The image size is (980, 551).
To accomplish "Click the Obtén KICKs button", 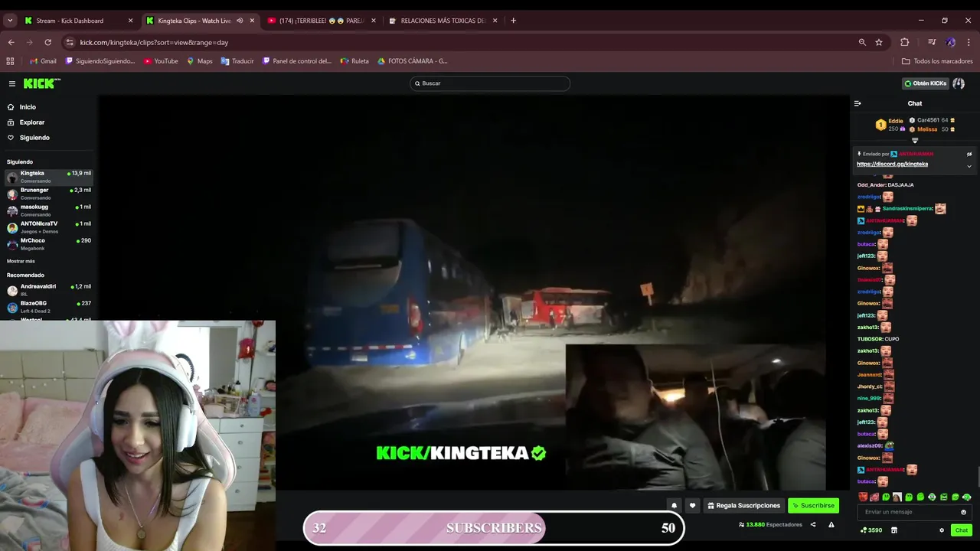I will point(925,83).
